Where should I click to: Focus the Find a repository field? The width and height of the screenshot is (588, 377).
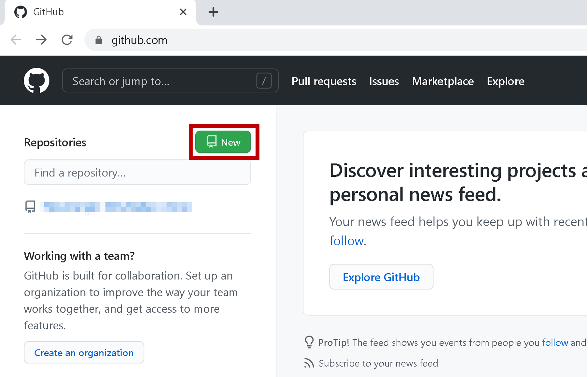click(x=137, y=172)
